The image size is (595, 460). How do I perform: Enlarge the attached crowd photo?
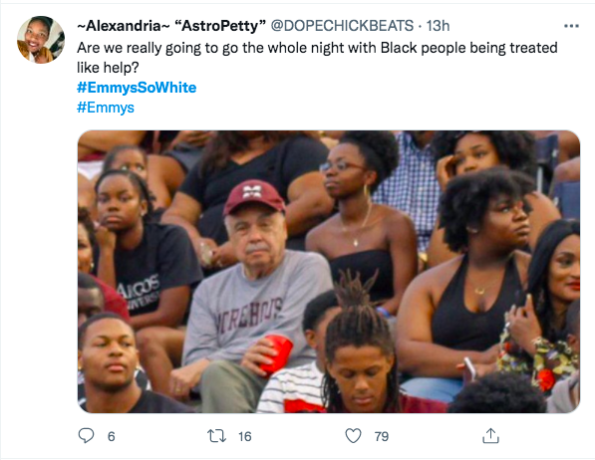(x=329, y=271)
